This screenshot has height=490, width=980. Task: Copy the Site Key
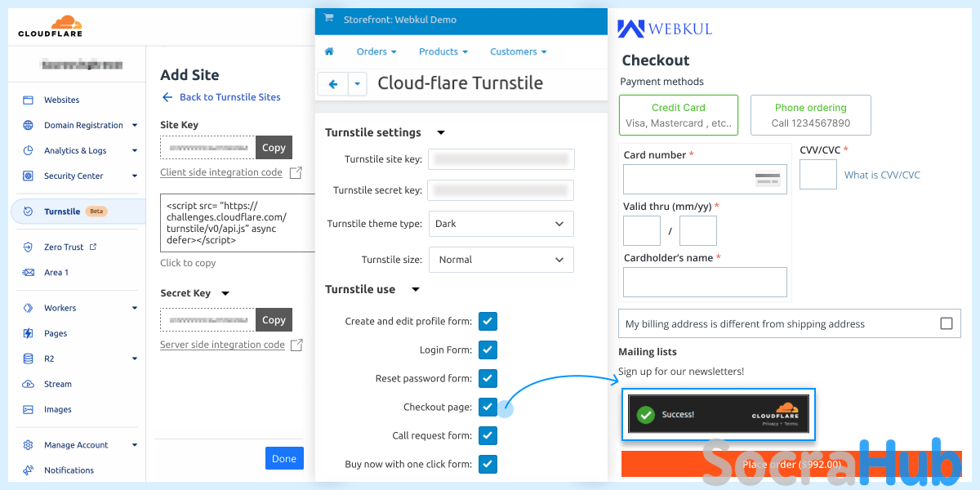tap(274, 148)
